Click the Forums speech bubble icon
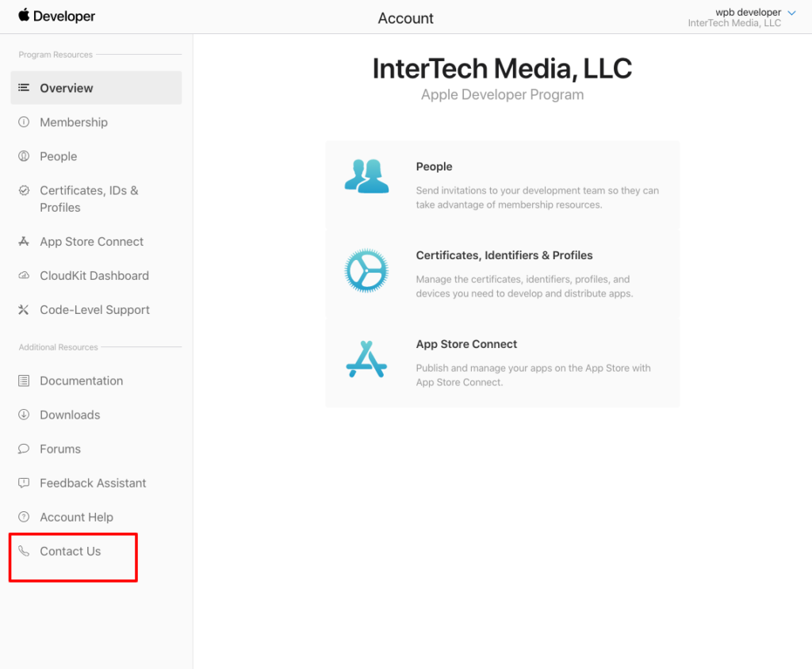The image size is (812, 669). point(24,449)
